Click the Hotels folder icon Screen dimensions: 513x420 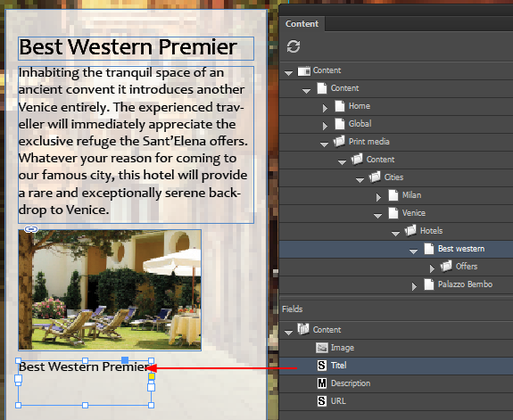tap(410, 231)
